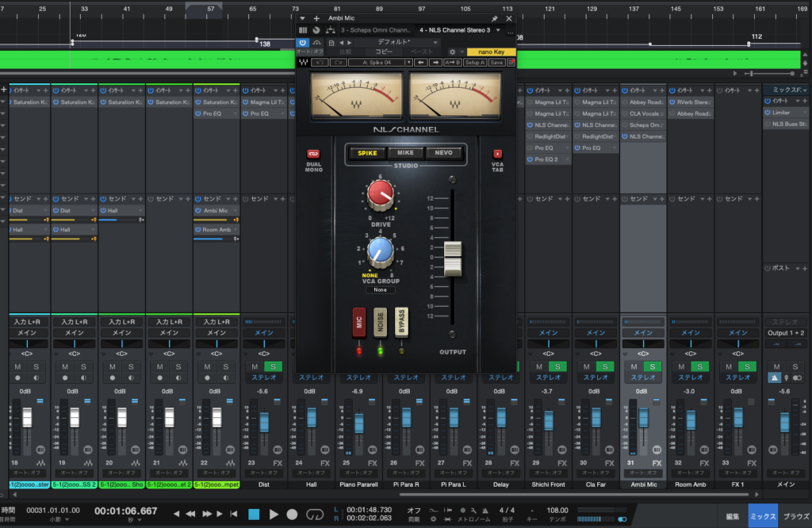The width and height of the screenshot is (812, 528).
Task: Open Output 1 + 2 selector on main channel
Action: coord(786,333)
